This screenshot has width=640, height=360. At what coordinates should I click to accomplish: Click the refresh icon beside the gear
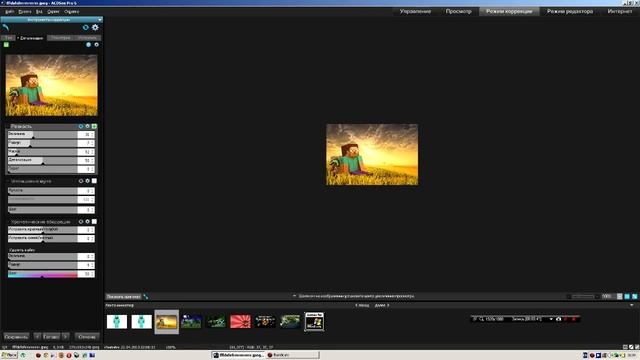click(85, 27)
